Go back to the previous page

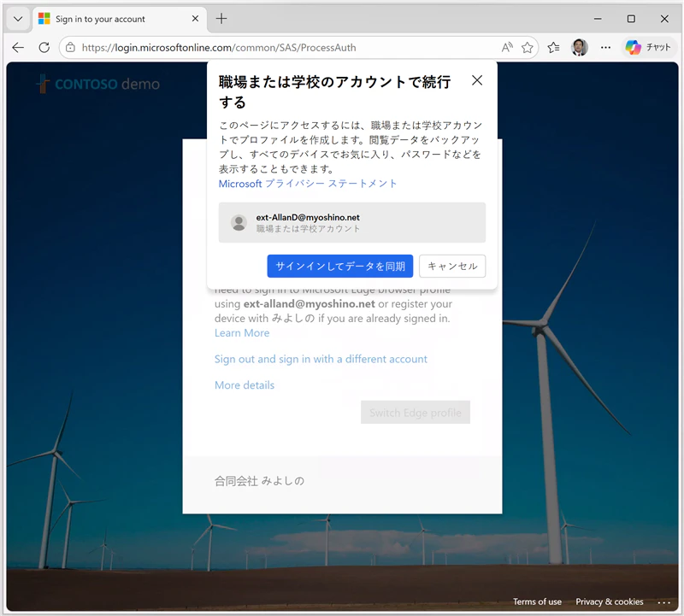coord(18,47)
